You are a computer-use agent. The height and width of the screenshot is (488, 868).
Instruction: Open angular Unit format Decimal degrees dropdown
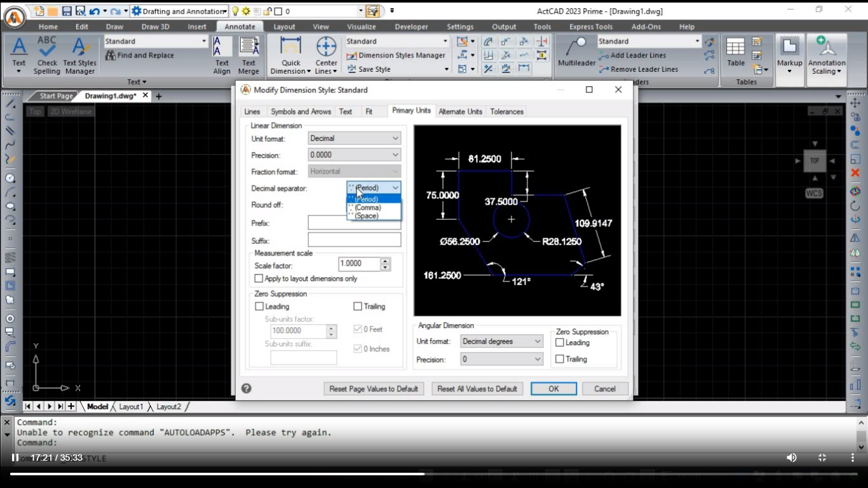(x=502, y=341)
